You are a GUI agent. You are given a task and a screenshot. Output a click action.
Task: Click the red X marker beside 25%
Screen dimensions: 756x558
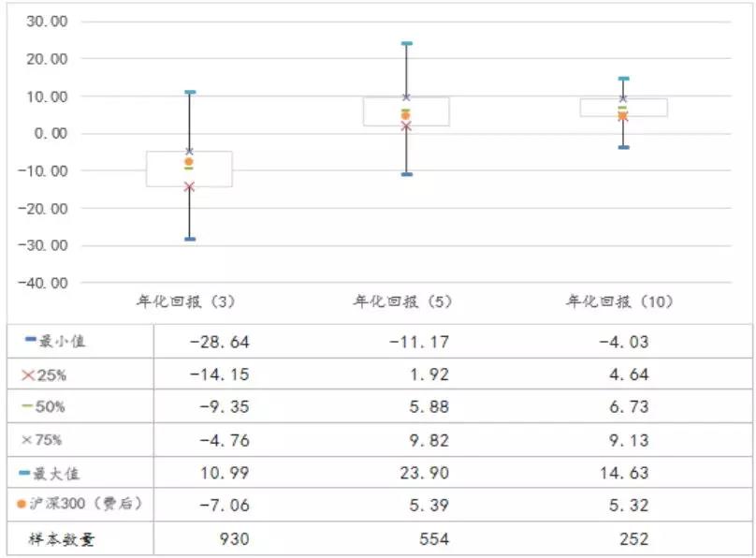28,374
